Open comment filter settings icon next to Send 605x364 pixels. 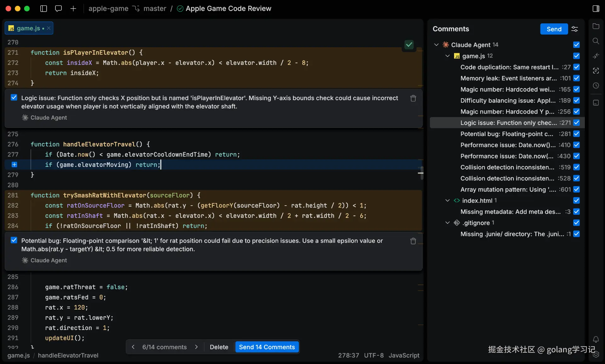(574, 29)
